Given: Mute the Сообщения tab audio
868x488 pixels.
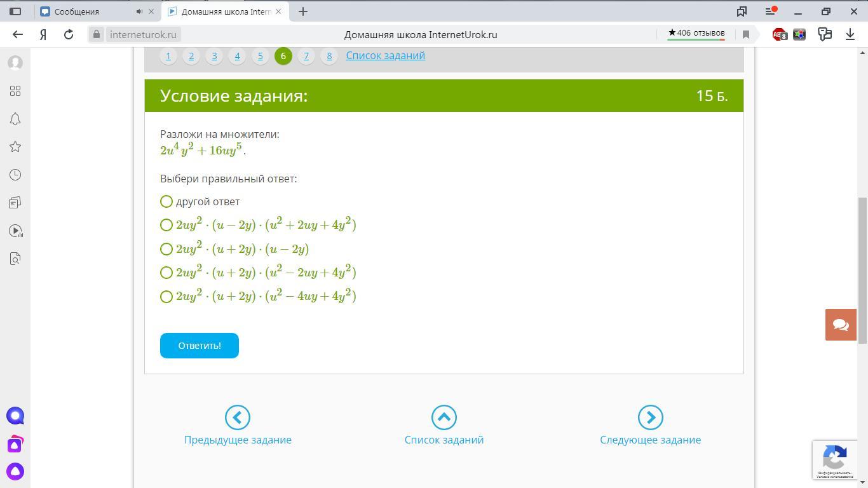Looking at the screenshot, I should click(139, 11).
